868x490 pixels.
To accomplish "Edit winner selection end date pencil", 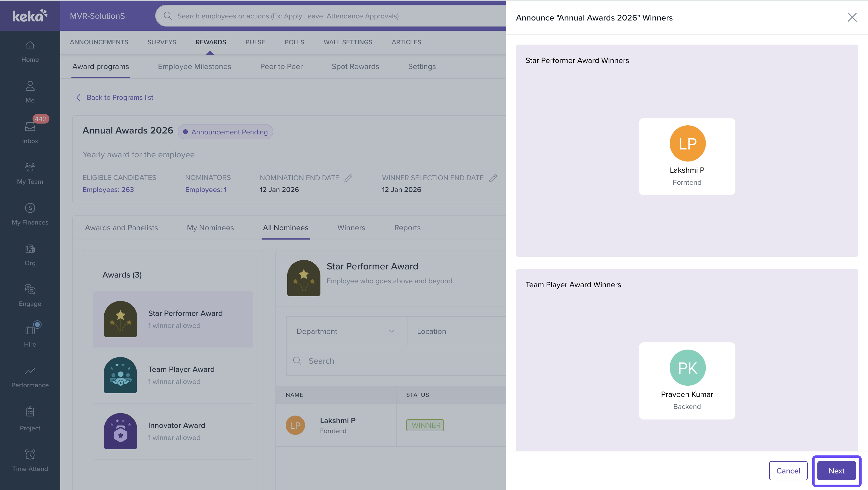I will point(493,178).
